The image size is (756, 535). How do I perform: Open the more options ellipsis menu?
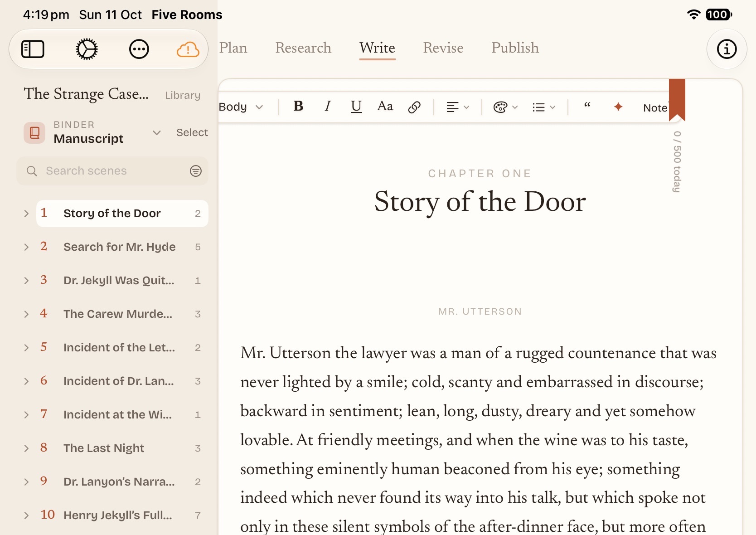139,49
